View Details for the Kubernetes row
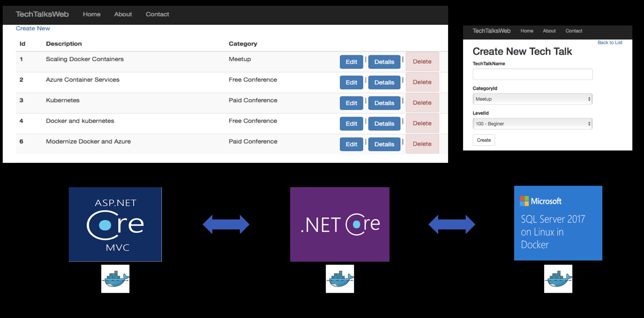The height and width of the screenshot is (318, 644). 384,103
